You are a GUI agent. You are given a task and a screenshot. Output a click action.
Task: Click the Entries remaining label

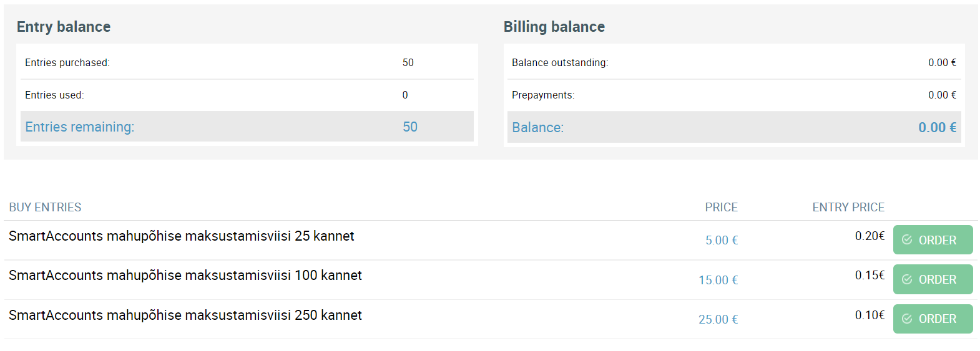pos(79,127)
